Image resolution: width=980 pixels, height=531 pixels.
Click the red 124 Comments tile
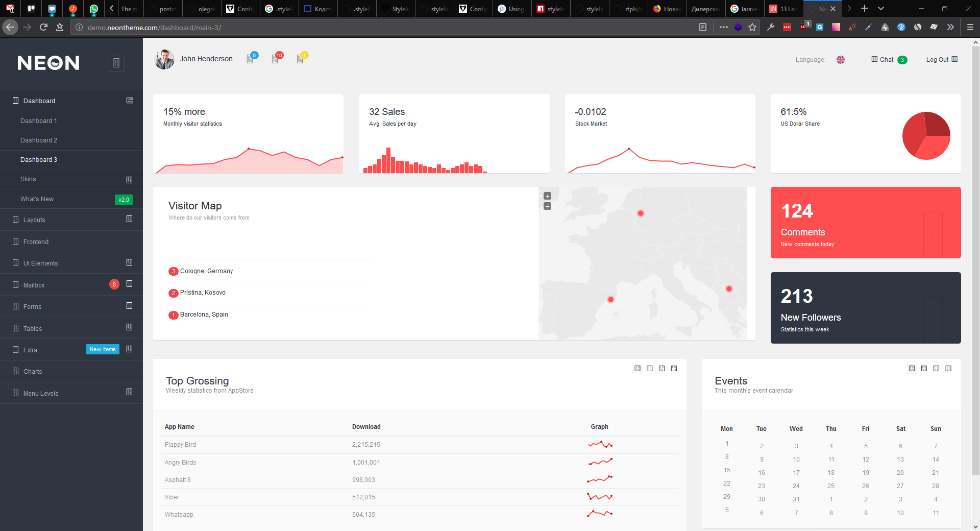[865, 223]
